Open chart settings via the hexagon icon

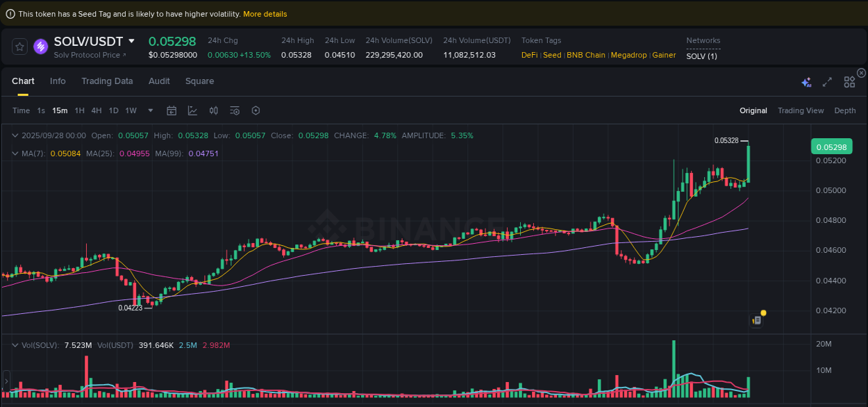(x=256, y=110)
